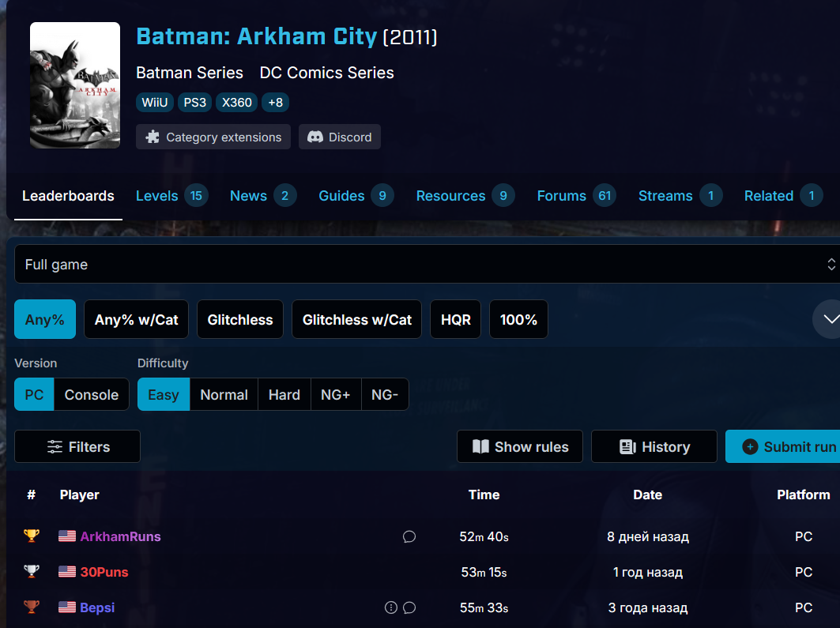Open the Filters panel
Viewport: 840px width, 628px height.
coord(77,446)
